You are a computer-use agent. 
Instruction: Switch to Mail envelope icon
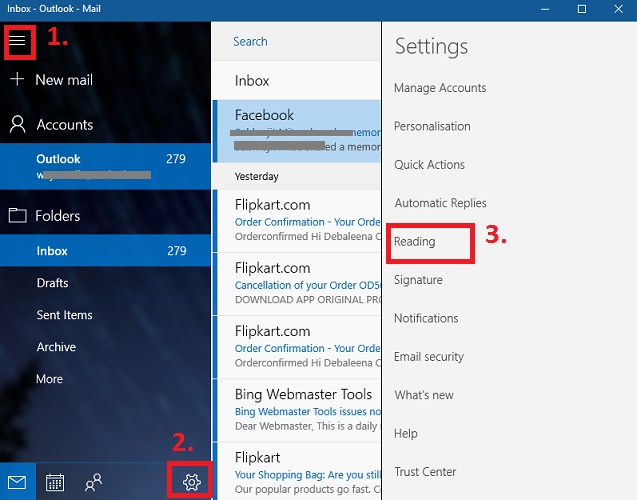17,482
